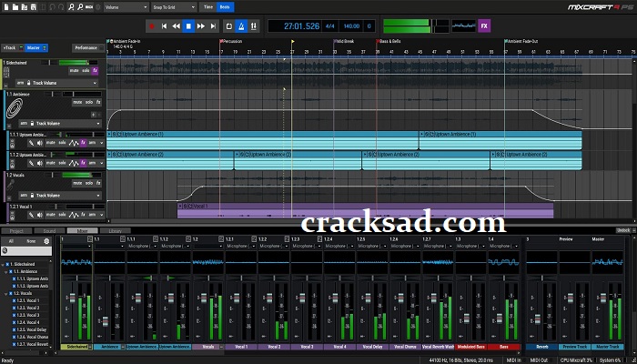Open the purple fx on the Sidechained track
This screenshot has width=637, height=364.
tap(95, 71)
